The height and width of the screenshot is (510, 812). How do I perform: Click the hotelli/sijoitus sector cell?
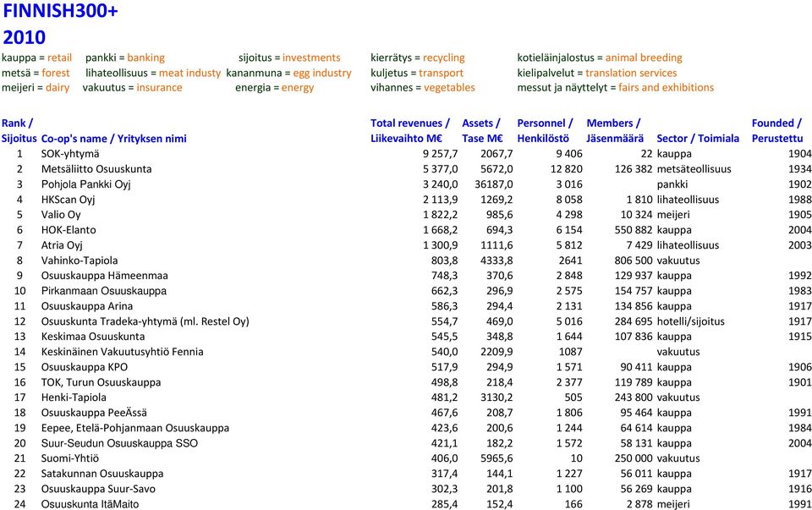pyautogui.click(x=691, y=321)
